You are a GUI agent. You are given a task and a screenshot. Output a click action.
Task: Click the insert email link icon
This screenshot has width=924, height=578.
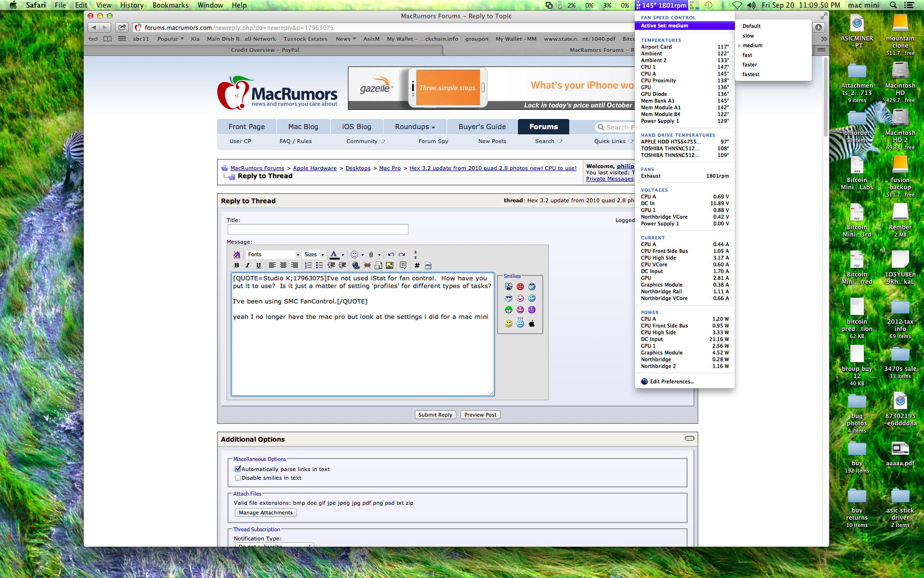tap(378, 265)
